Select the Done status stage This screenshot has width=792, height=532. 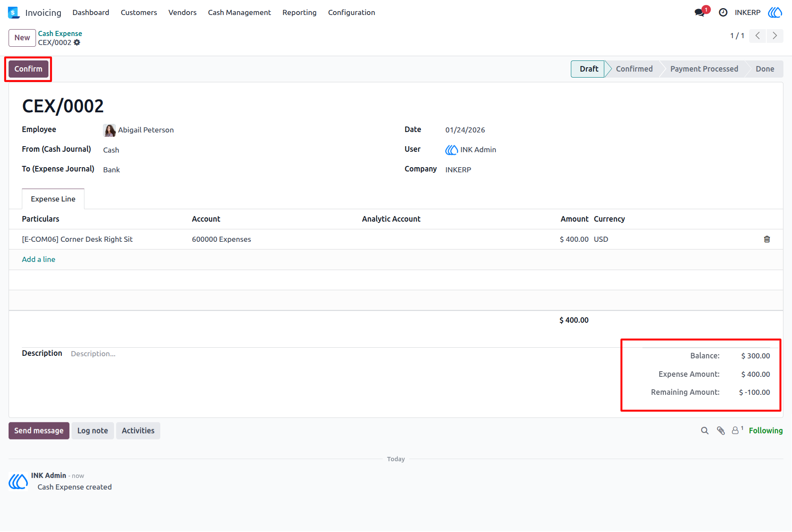point(765,69)
